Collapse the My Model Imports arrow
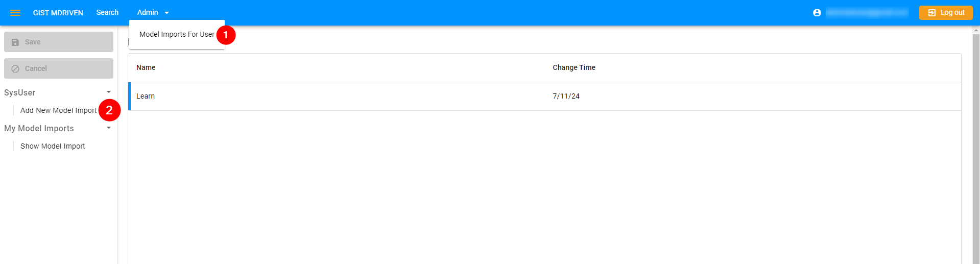Viewport: 980px width, 264px height. click(x=109, y=128)
